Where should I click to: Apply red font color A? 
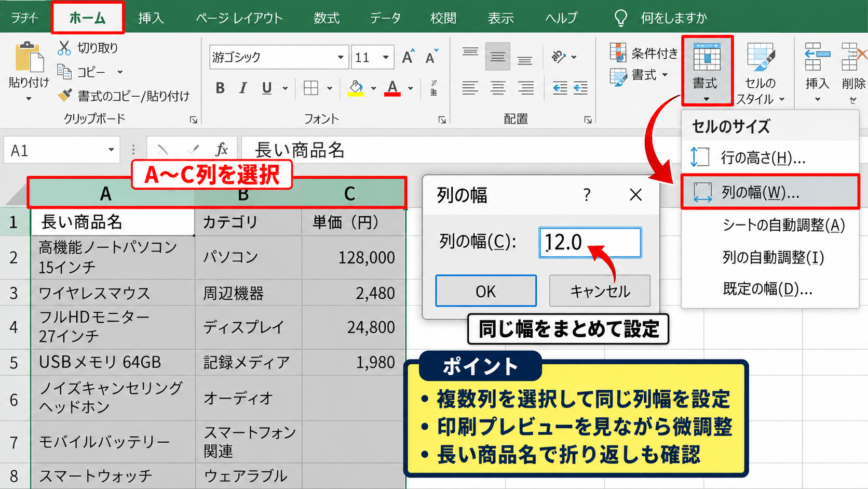click(392, 88)
